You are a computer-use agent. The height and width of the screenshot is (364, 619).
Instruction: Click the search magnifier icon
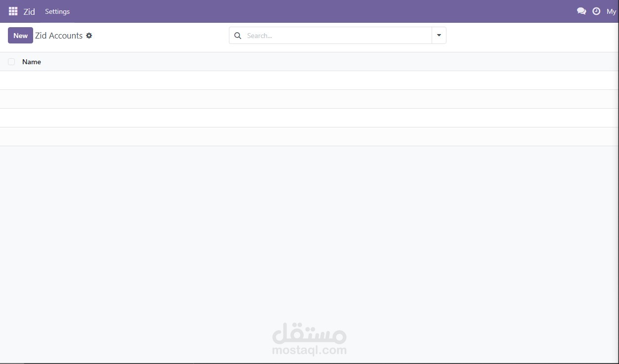[238, 36]
